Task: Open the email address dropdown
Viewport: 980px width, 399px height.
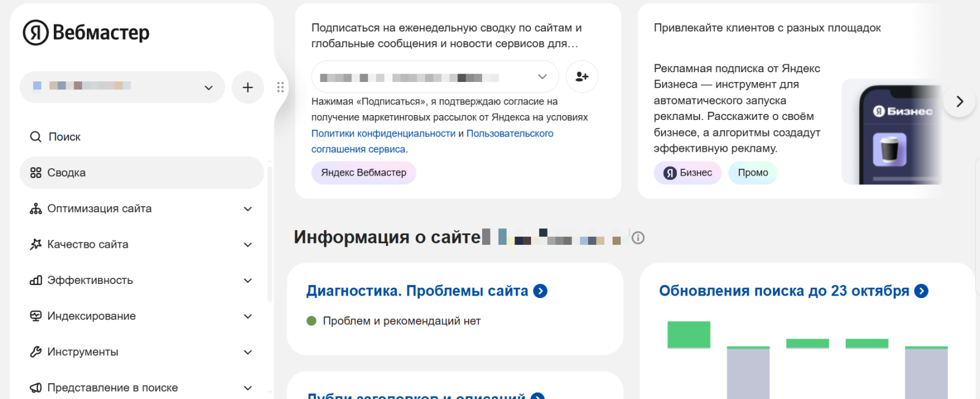Action: [541, 76]
